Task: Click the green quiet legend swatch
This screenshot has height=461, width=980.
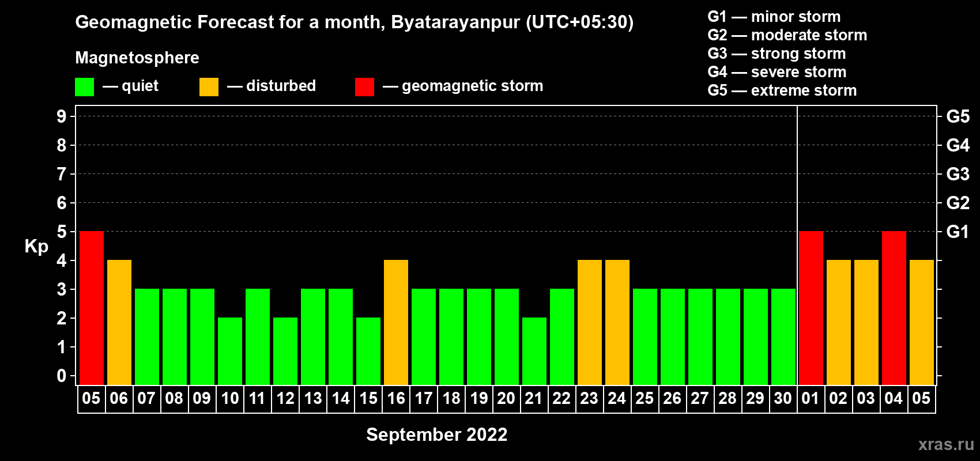Action: pos(84,87)
